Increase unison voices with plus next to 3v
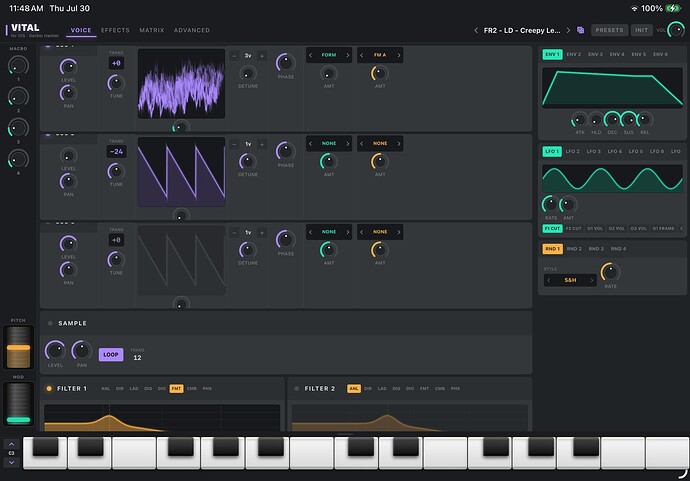 [262, 56]
